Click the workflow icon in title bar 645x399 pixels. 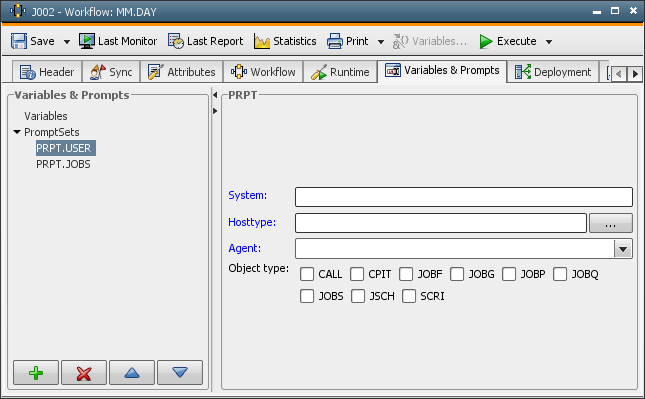[18, 11]
